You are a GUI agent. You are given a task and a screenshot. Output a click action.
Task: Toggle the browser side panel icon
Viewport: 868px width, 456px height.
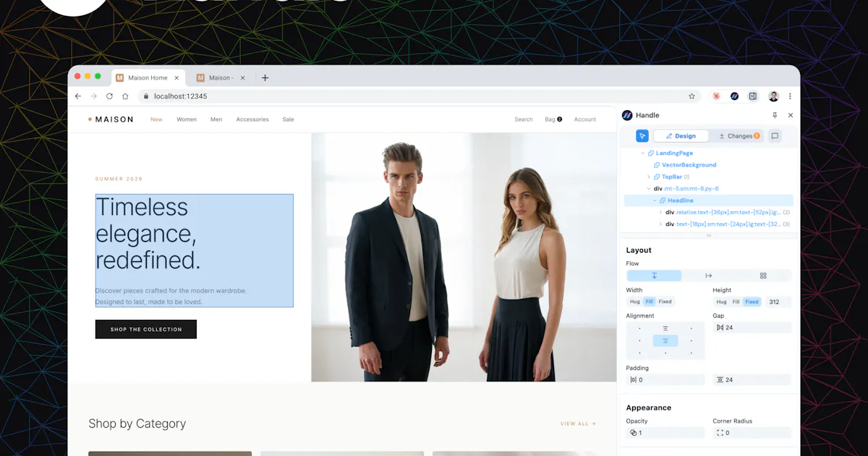753,96
